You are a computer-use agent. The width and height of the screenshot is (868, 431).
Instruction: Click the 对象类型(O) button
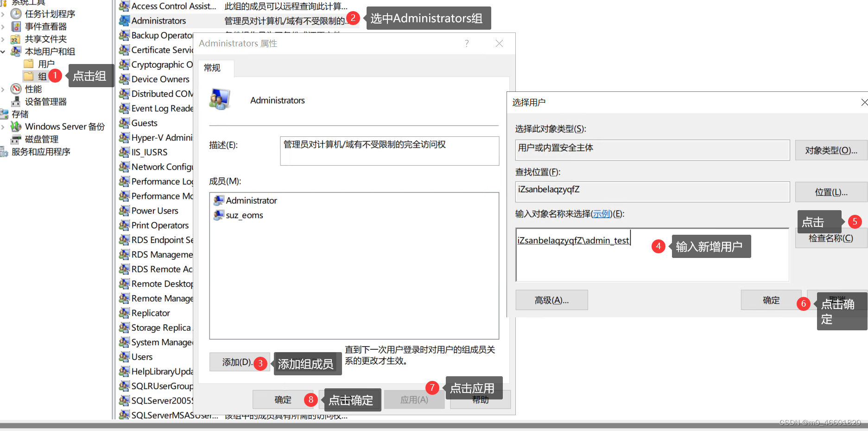[830, 150]
